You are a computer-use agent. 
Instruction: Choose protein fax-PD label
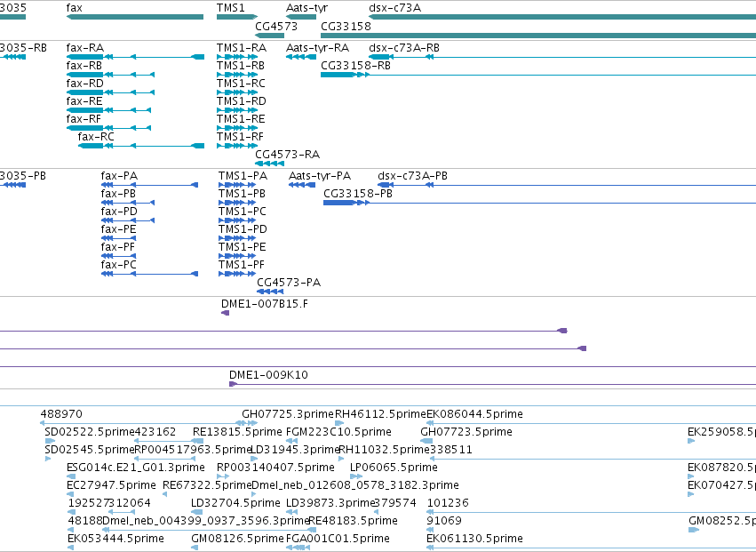click(x=119, y=212)
